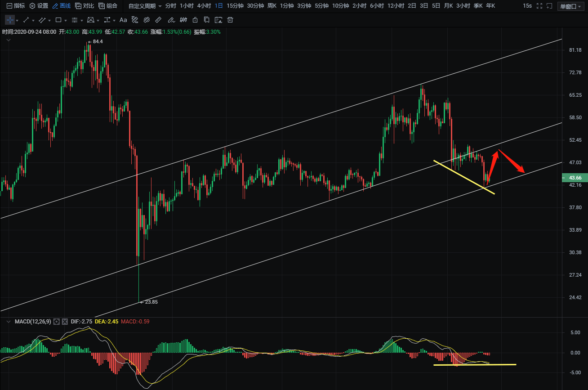The image size is (588, 390).
Task: Switch to 年K yearly chart
Action: pos(490,6)
